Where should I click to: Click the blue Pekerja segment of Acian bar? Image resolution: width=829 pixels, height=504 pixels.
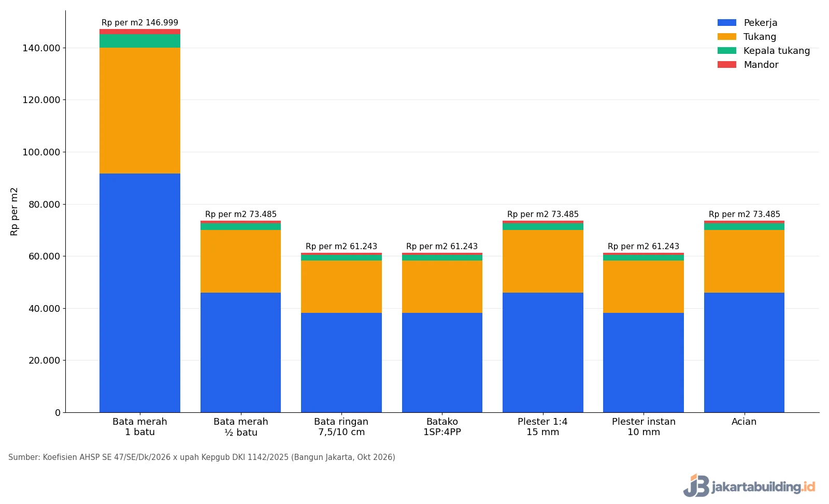(x=744, y=352)
